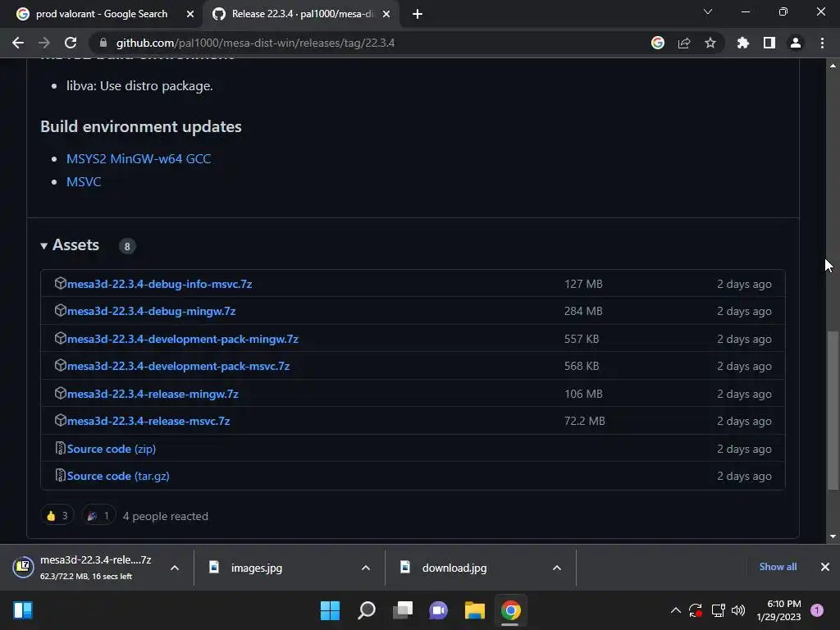
Task: Click package icon beside release-mingw.7z
Action: (60, 393)
